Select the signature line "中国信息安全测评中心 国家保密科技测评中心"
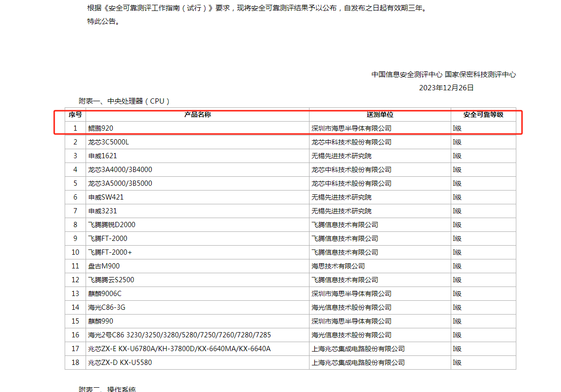This screenshot has width=561, height=392. point(444,75)
